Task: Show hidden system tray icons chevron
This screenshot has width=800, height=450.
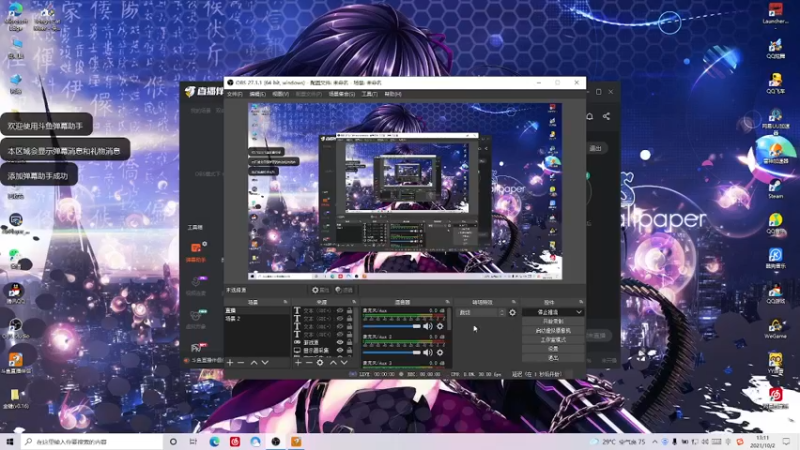Action: pos(655,441)
